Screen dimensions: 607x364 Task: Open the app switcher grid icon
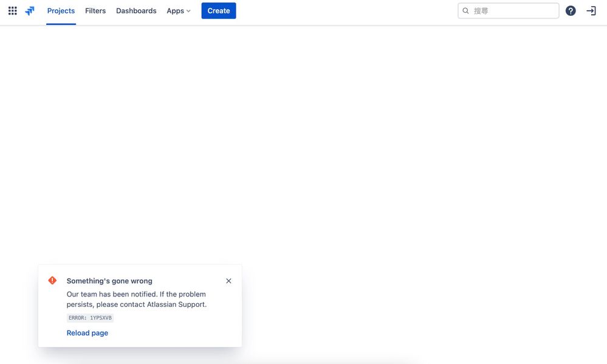tap(12, 11)
